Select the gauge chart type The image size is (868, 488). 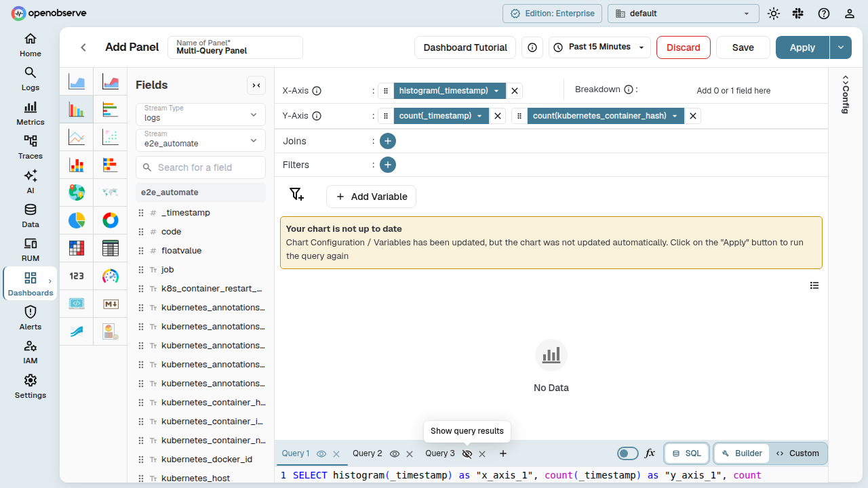tap(110, 276)
